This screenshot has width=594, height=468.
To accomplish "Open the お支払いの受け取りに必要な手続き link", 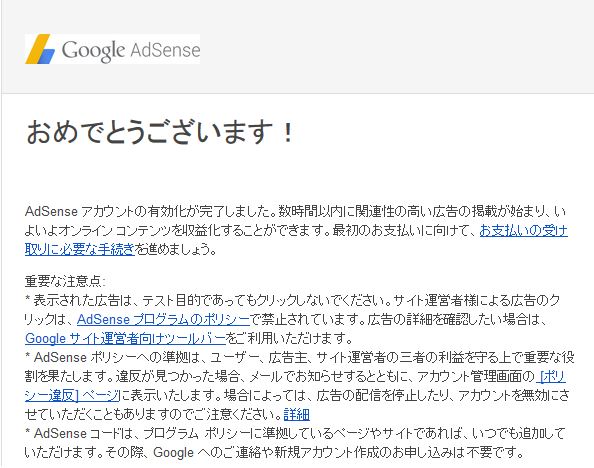I will coord(523,230).
